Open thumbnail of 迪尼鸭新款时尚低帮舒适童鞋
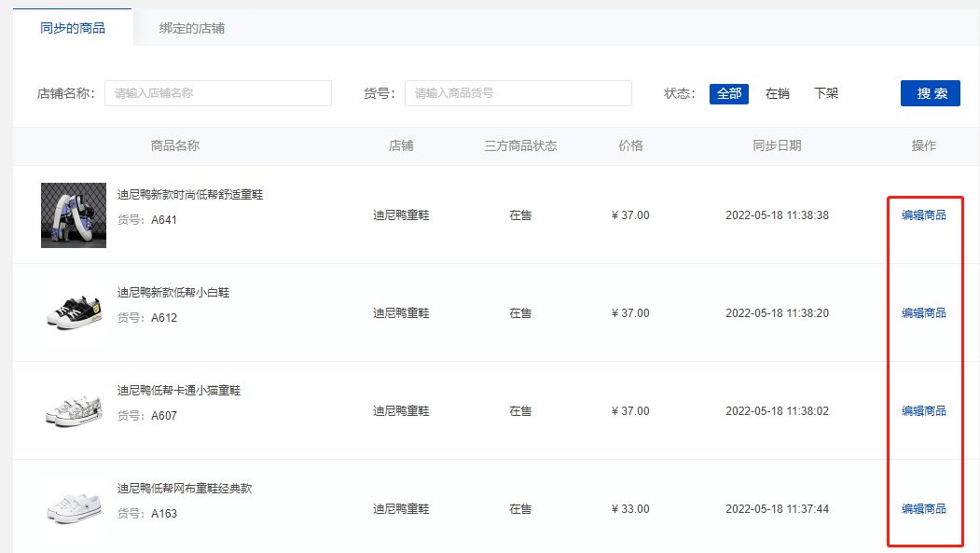 (74, 215)
